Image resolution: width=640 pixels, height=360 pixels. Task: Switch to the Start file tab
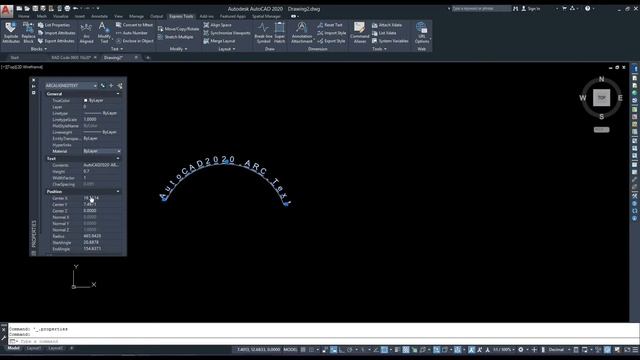click(15, 58)
